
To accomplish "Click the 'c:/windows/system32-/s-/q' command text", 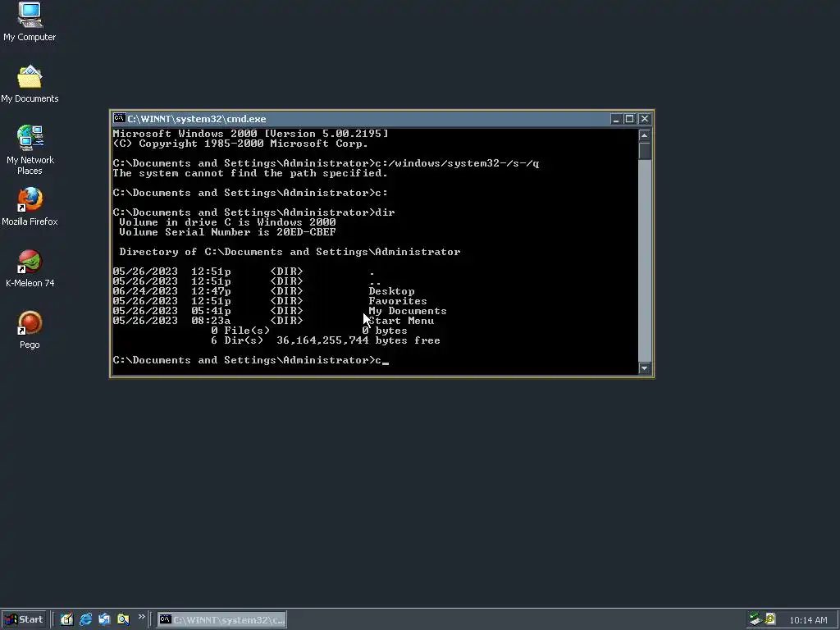I will (457, 163).
